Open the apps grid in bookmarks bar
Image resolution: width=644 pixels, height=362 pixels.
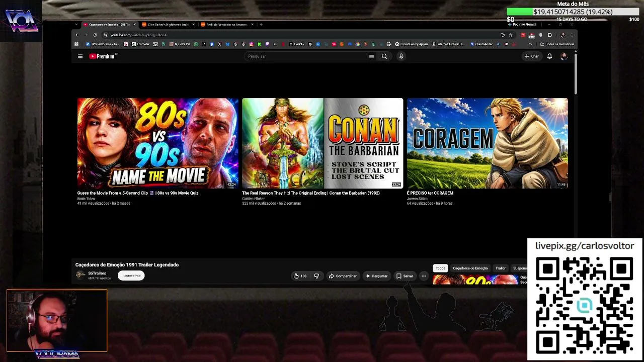point(76,44)
